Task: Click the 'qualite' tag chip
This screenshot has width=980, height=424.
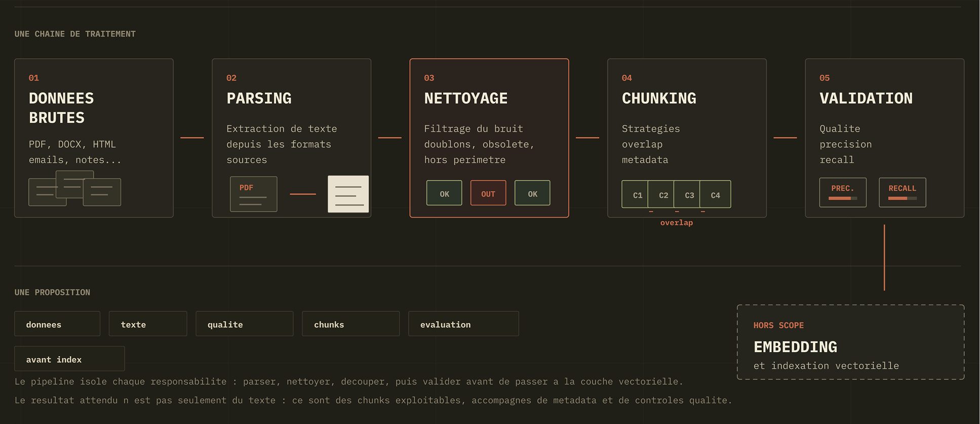Action: pos(245,324)
